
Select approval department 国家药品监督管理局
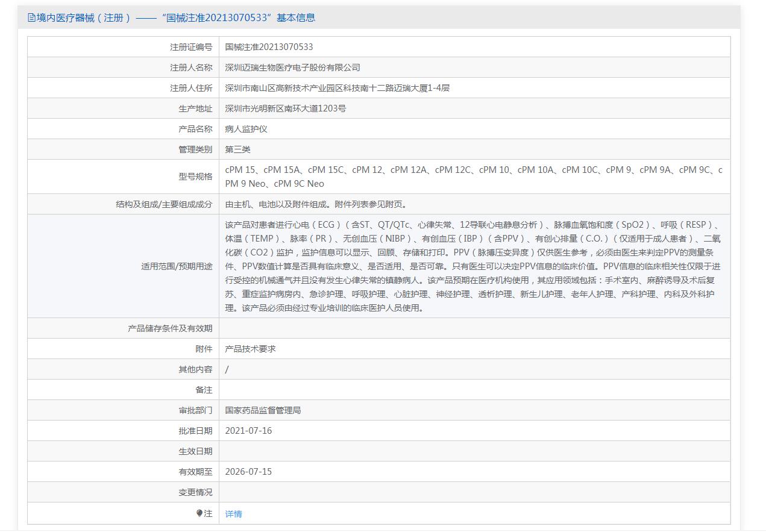[263, 410]
